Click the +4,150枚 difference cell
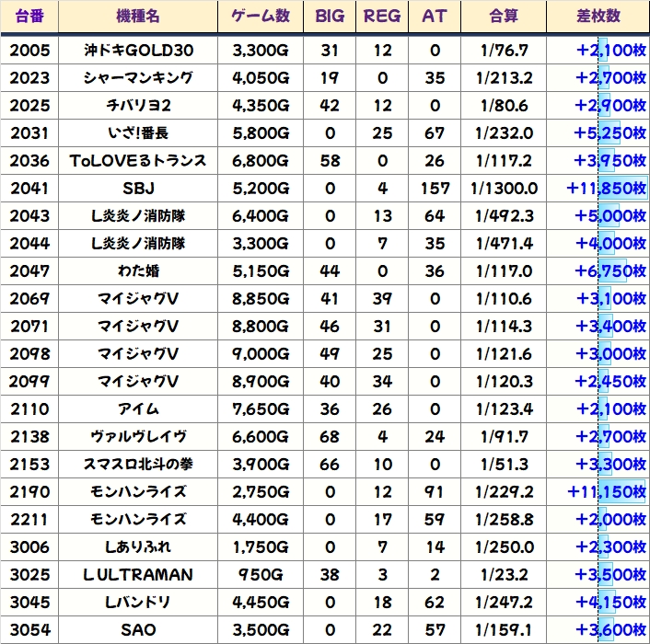 (x=598, y=603)
